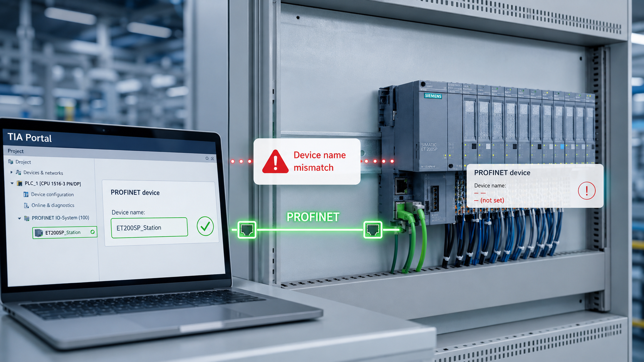Click the Device name mismatch message
The width and height of the screenshot is (644, 362).
[x=320, y=161]
